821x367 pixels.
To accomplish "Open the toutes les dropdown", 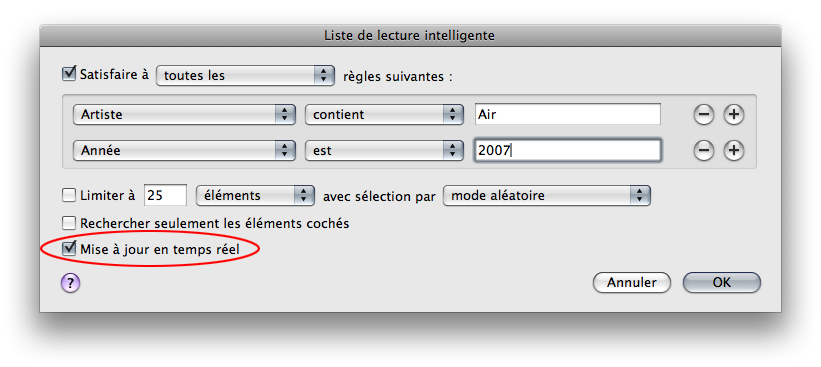I will (x=245, y=75).
